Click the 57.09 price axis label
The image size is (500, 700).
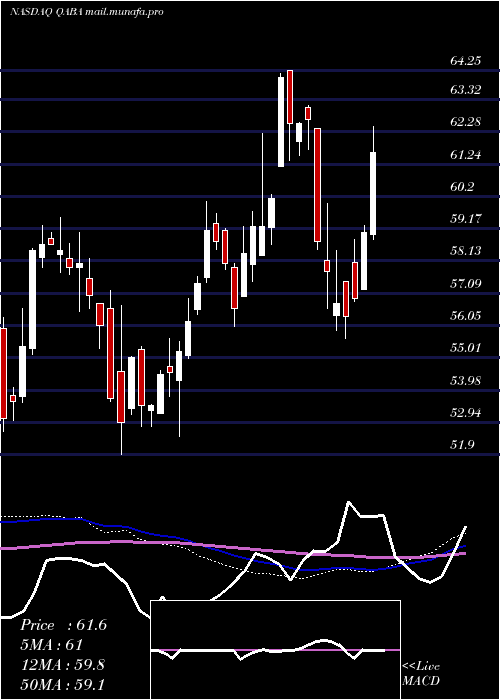point(465,283)
